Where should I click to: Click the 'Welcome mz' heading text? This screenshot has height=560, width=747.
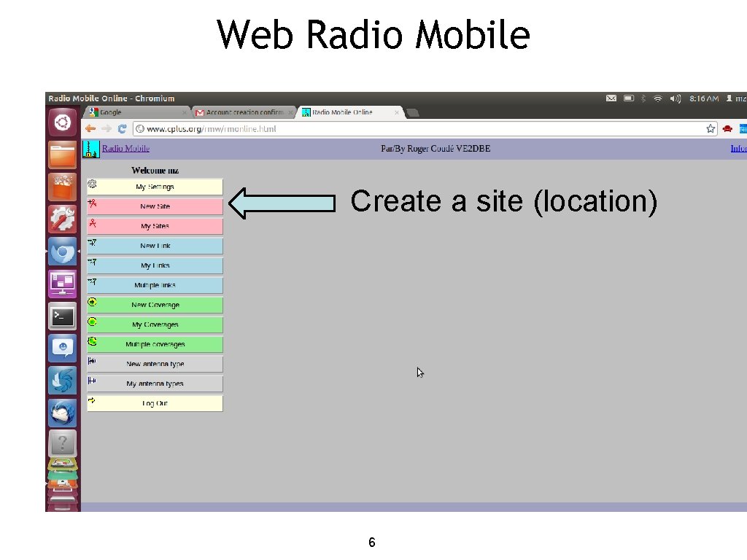(x=155, y=171)
